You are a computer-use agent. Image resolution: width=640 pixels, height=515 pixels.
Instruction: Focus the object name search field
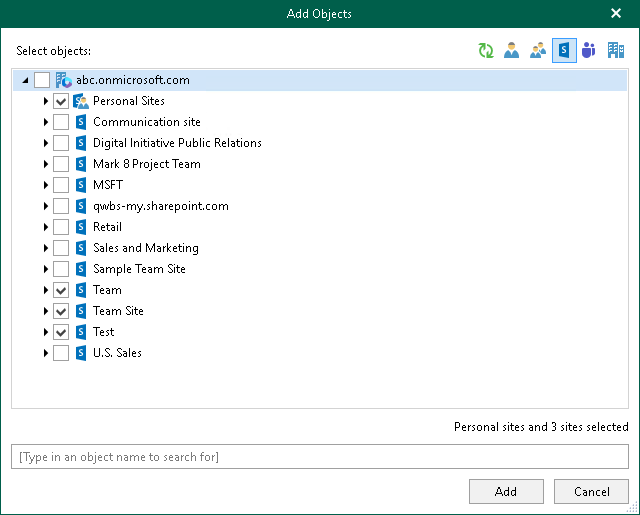pyautogui.click(x=320, y=457)
